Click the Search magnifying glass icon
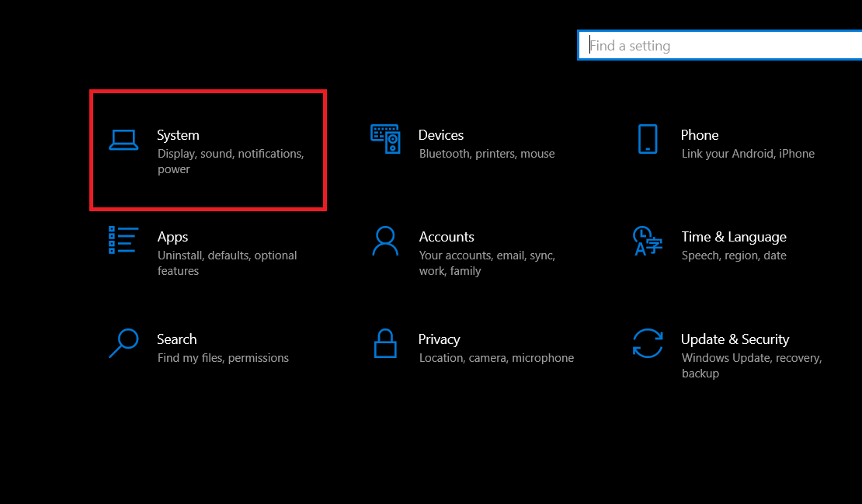Image resolution: width=862 pixels, height=504 pixels. click(123, 343)
